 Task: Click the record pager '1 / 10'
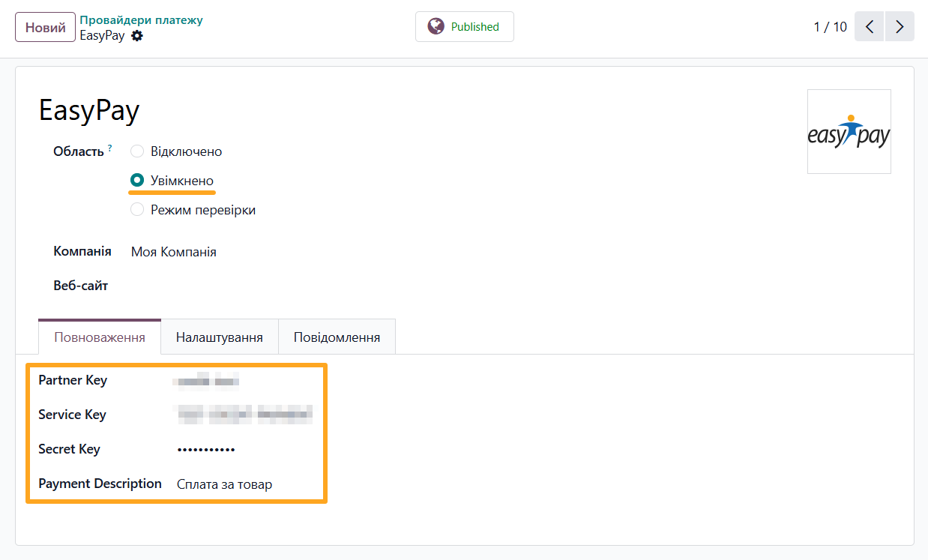830,27
